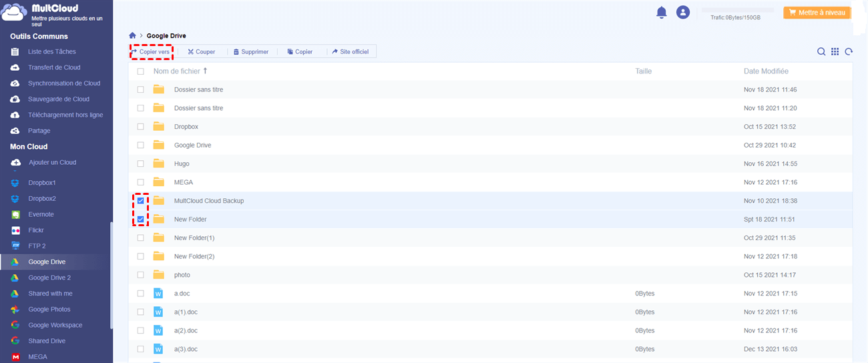The width and height of the screenshot is (868, 363).
Task: Click the Dropbox folder icon in list
Action: (159, 126)
